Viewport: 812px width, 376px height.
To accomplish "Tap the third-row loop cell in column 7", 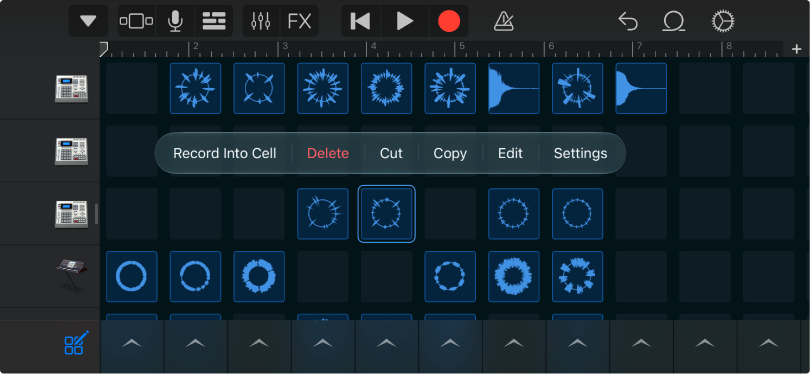I will [514, 214].
